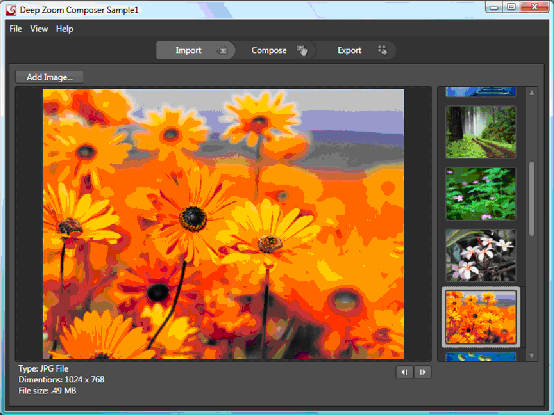Select the white and pink blossoms thumbnail
This screenshot has height=415, width=554.
pyautogui.click(x=481, y=255)
